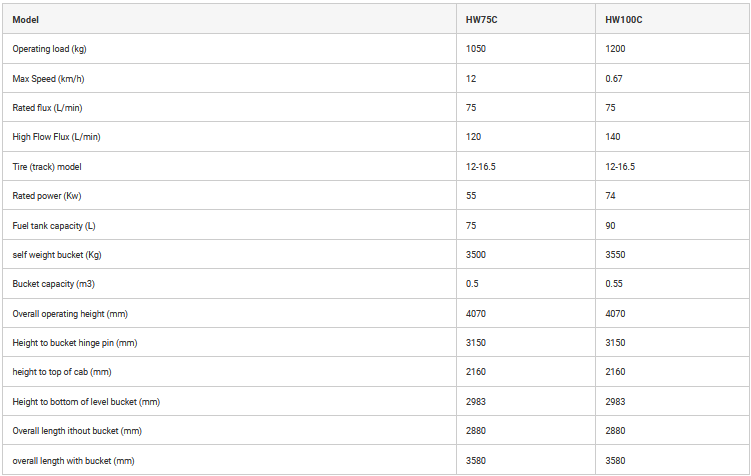This screenshot has width=751, height=476.
Task: Click the Rated power value 74
Action: click(x=610, y=196)
